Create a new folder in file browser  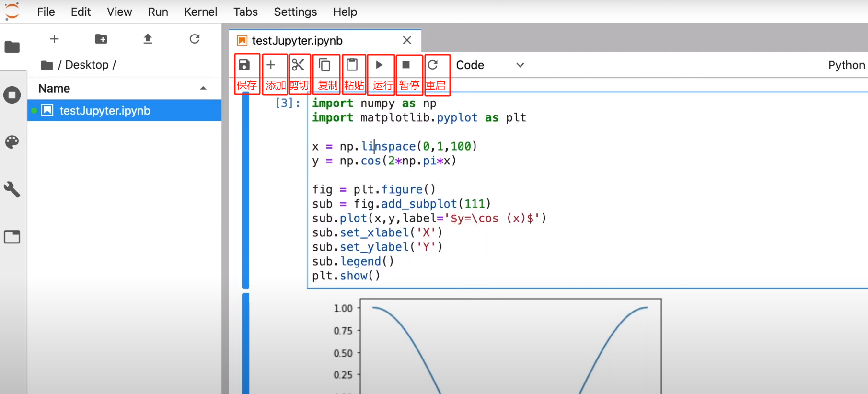click(101, 39)
